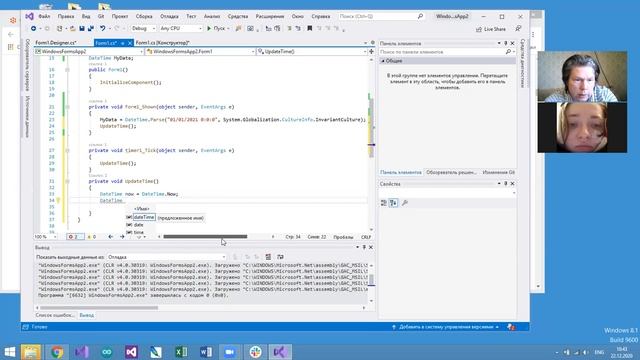Switch to 'Изменения Git' tab
The height and width of the screenshot is (360, 640).
click(x=498, y=172)
